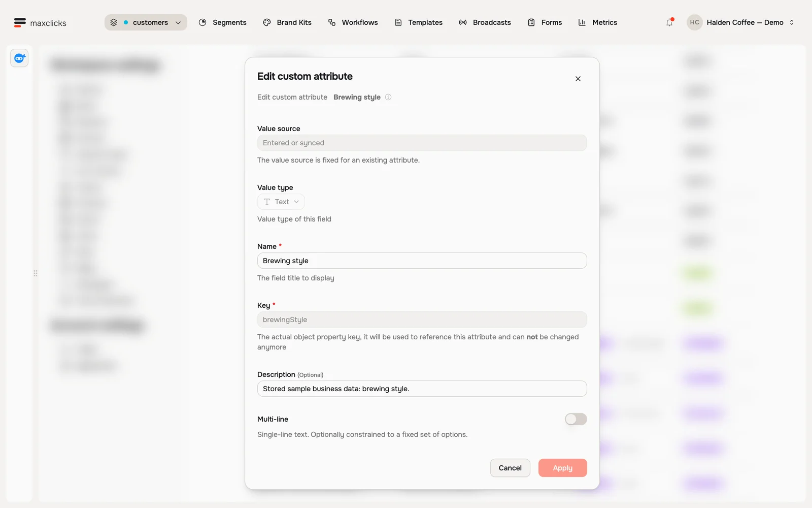
Task: Click the Broadcasts signal icon
Action: pos(463,22)
